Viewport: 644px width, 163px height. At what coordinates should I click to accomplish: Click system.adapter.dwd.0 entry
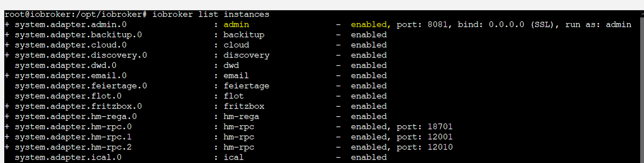(x=65, y=66)
